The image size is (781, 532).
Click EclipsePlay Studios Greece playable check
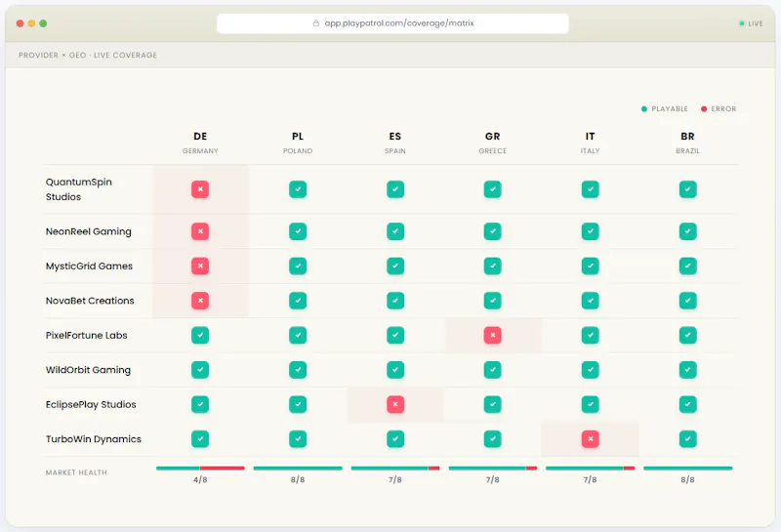pyautogui.click(x=493, y=404)
